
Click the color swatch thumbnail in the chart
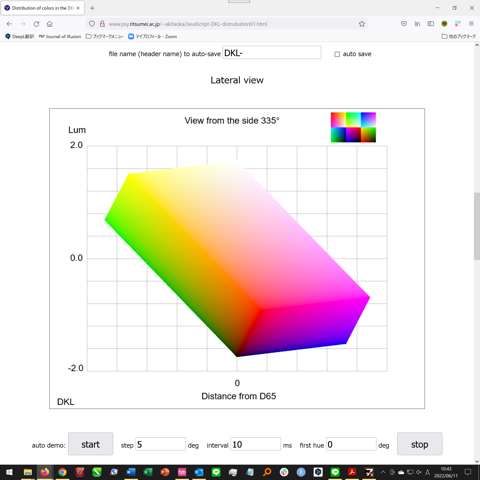click(353, 127)
